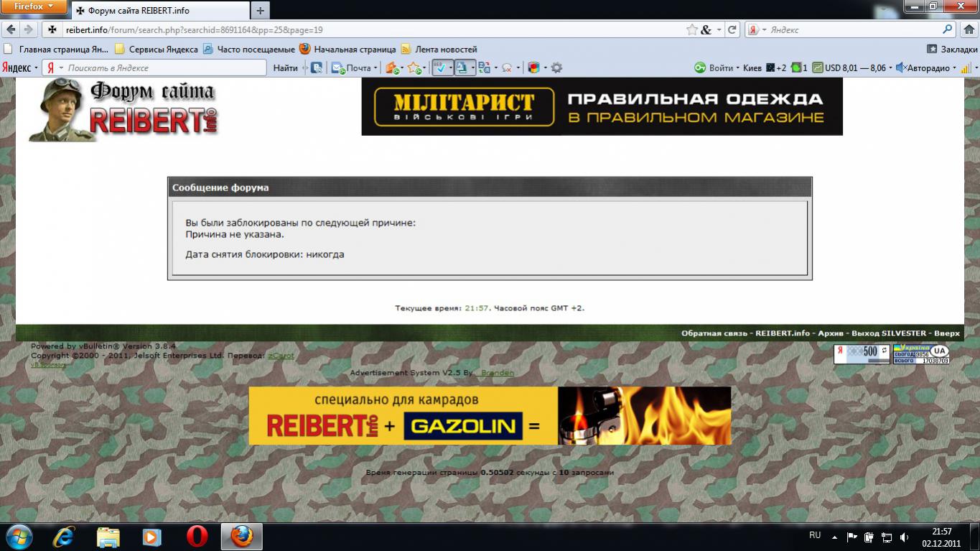
Task: Show hidden tray icons arrow
Action: pyautogui.click(x=835, y=537)
